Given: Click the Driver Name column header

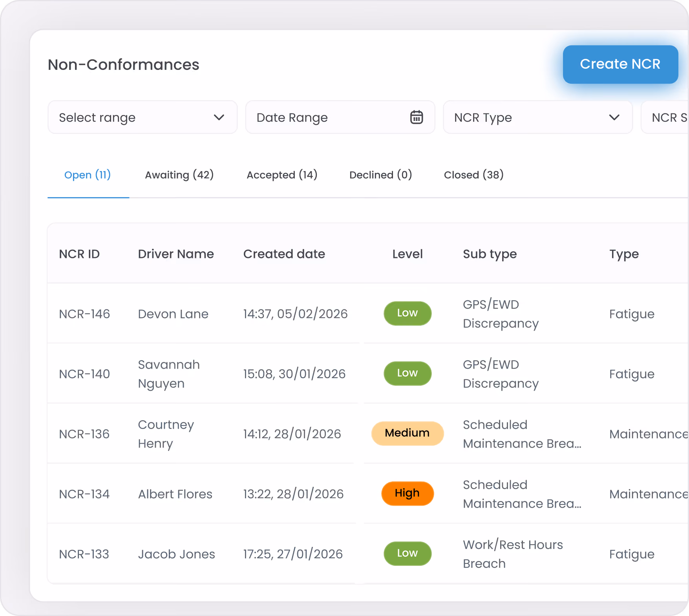Looking at the screenshot, I should (176, 254).
